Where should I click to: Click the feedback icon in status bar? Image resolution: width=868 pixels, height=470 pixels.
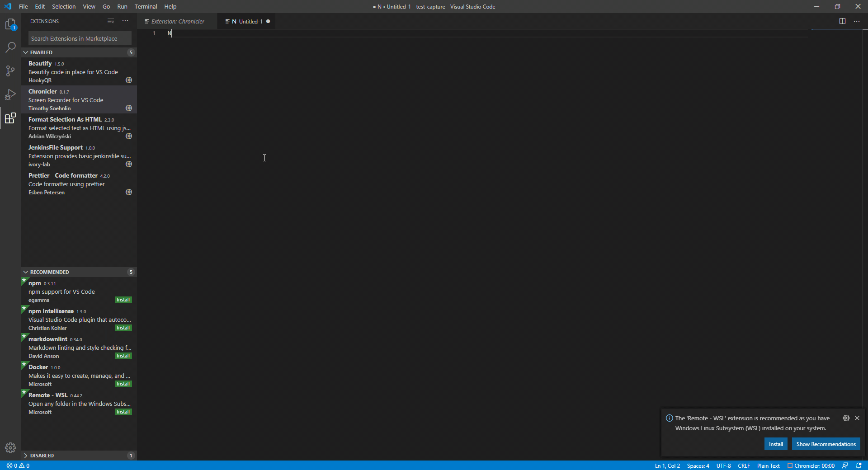[x=845, y=465]
